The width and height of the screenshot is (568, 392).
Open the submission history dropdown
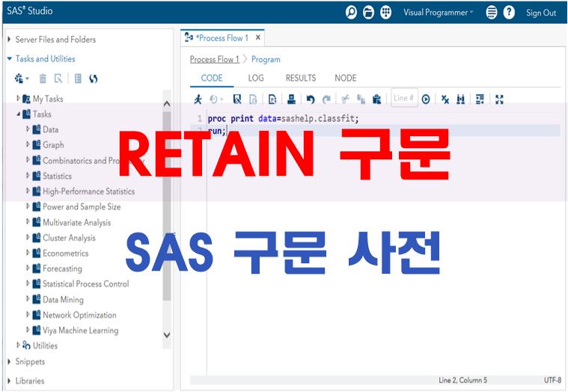pos(216,99)
